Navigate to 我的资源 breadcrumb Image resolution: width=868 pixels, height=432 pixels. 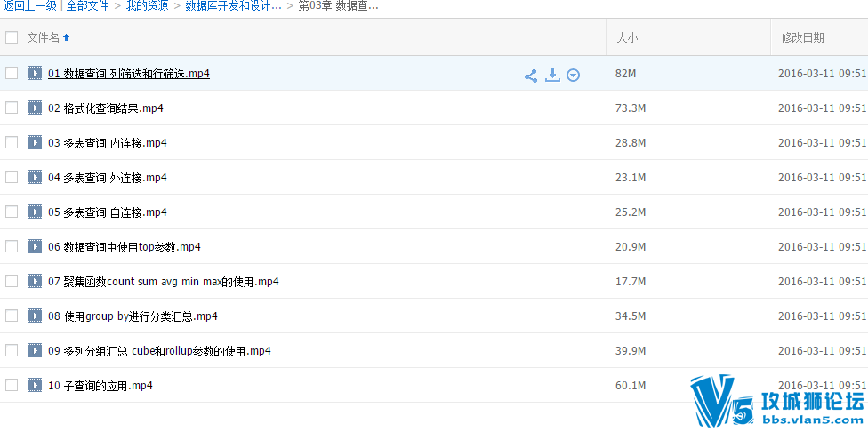[x=148, y=6]
